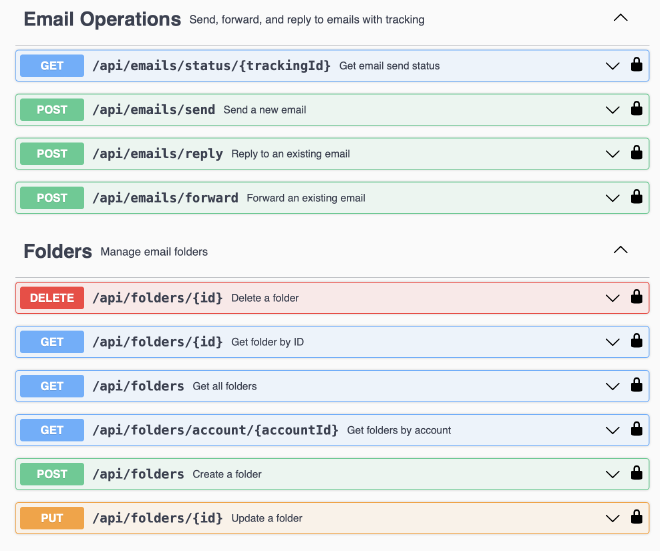Click 'Send, forward, and reply to emails' subtitle
This screenshot has width=660, height=551.
(x=307, y=19)
